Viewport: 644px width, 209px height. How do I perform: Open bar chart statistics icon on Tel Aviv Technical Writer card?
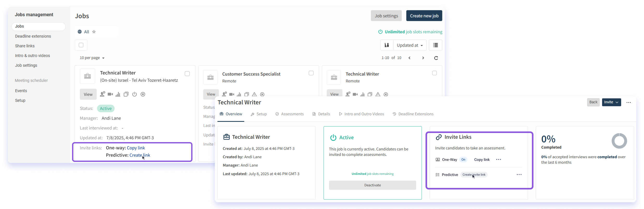(118, 94)
